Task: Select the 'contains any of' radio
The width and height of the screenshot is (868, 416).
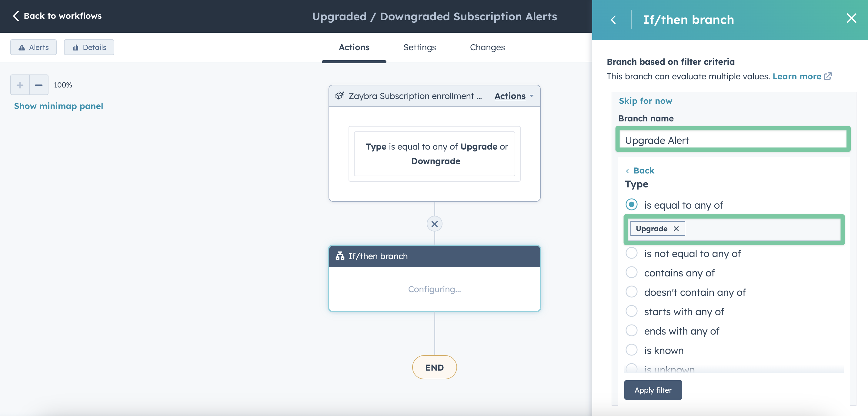Action: pos(632,272)
